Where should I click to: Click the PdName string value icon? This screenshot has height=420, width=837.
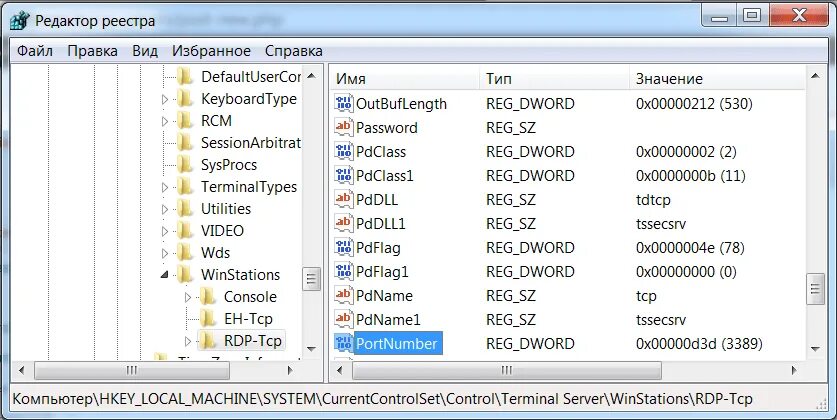pos(344,295)
